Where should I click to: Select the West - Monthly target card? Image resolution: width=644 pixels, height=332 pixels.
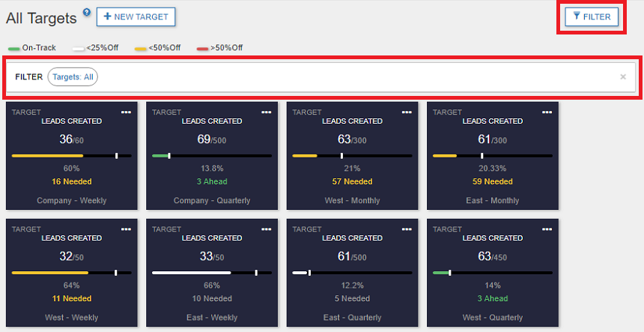coord(353,156)
